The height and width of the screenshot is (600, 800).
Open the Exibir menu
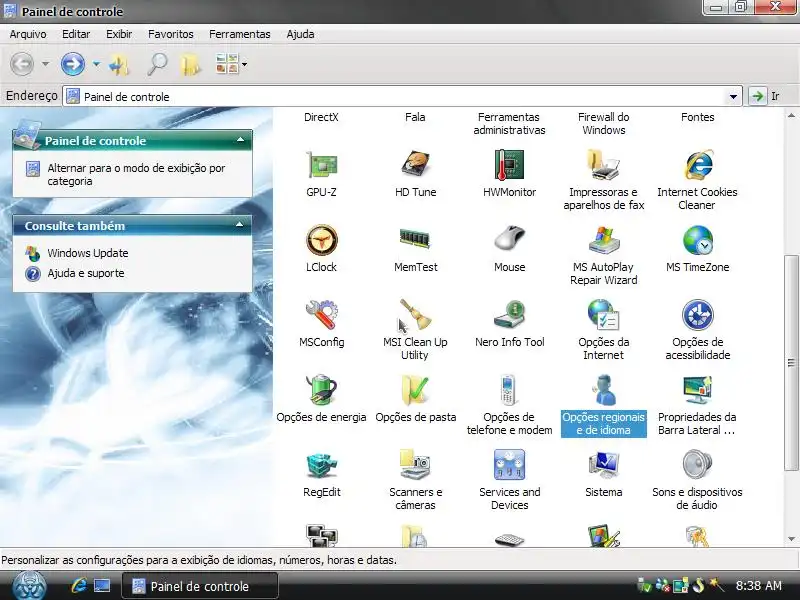[119, 34]
